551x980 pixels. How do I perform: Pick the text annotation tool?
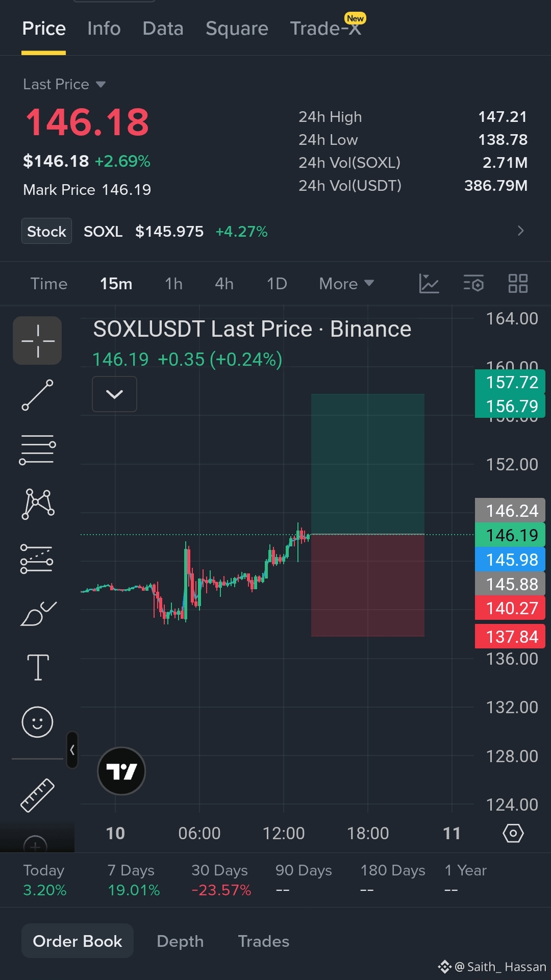[38, 667]
